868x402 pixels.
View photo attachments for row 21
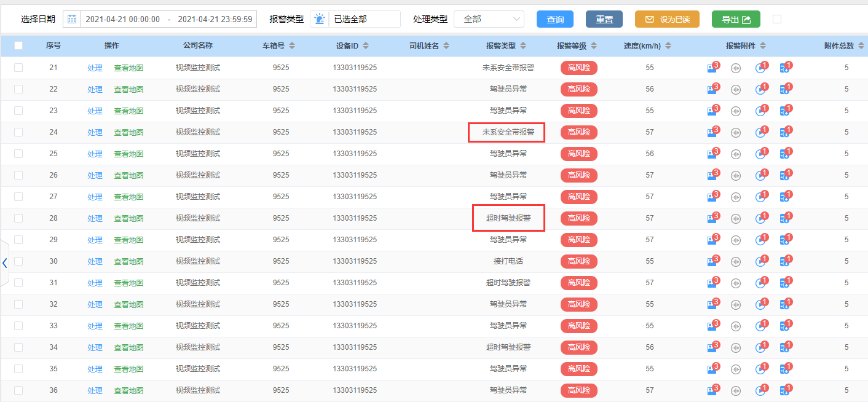click(711, 68)
